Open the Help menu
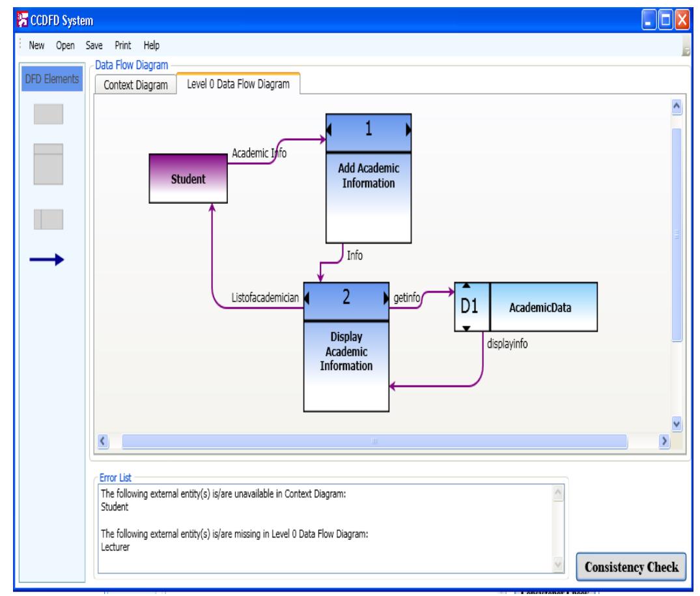 [151, 46]
